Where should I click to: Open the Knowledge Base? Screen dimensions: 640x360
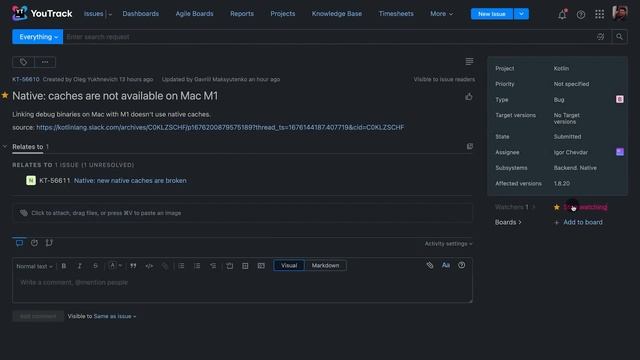tap(337, 14)
